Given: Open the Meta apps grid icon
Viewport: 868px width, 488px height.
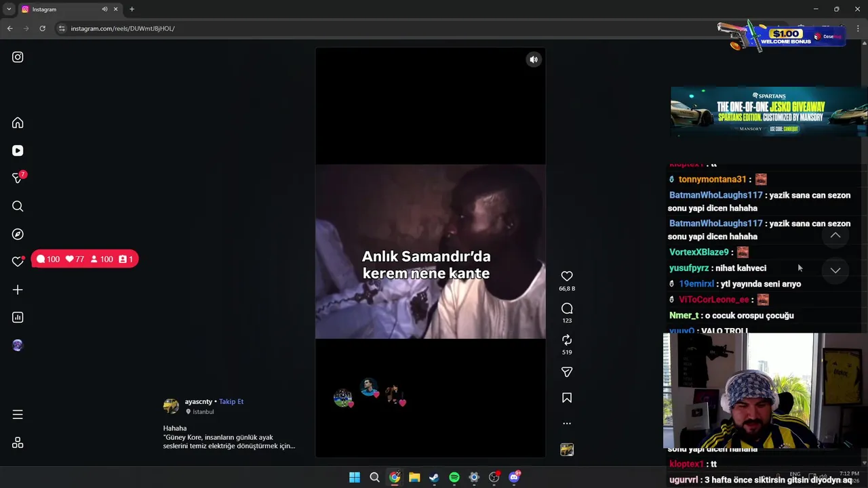Looking at the screenshot, I should 18,442.
